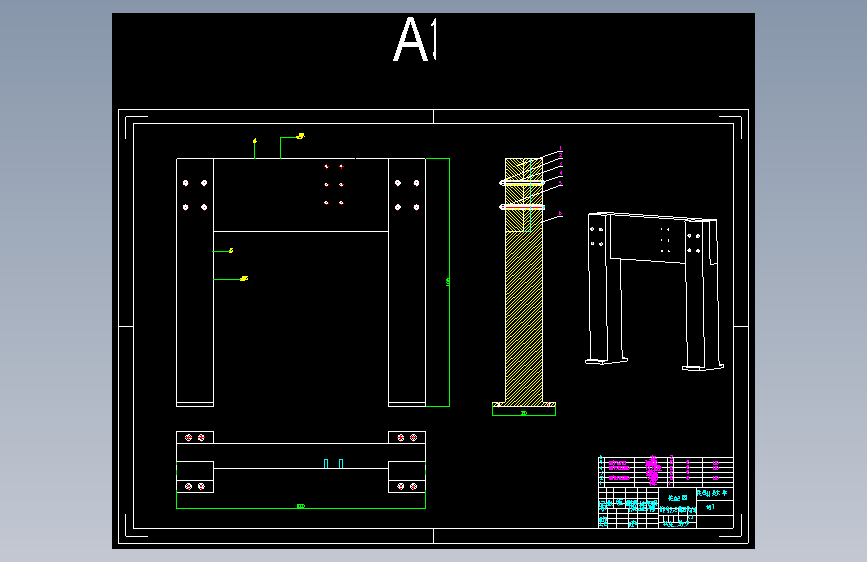Click the cyan title block drawing name cell
The image size is (867, 562).
pyautogui.click(x=677, y=498)
